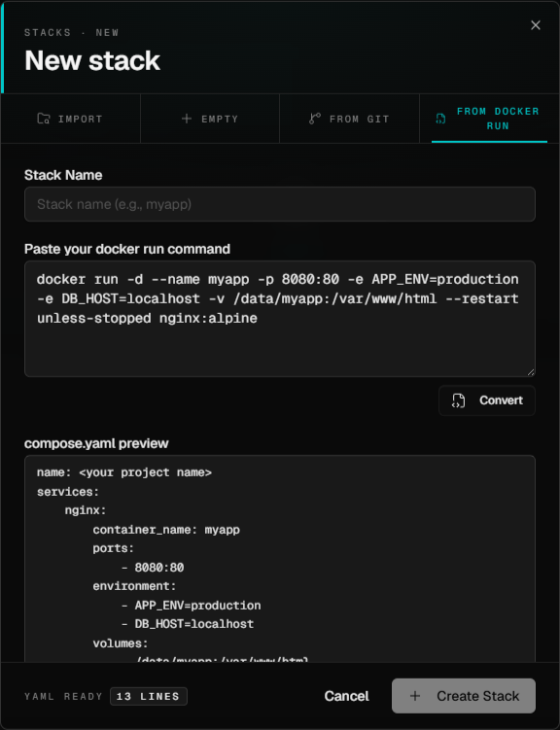
Task: Cancel the new stack dialog
Action: [347, 696]
